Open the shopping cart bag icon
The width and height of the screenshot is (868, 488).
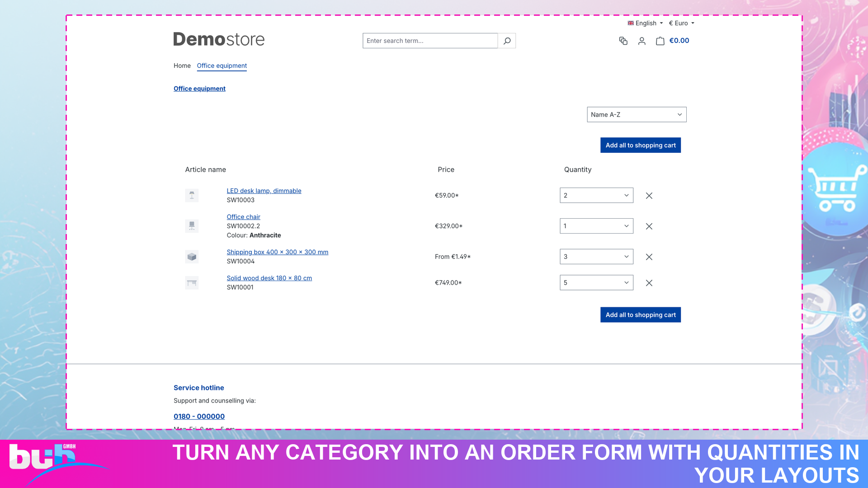(x=660, y=41)
